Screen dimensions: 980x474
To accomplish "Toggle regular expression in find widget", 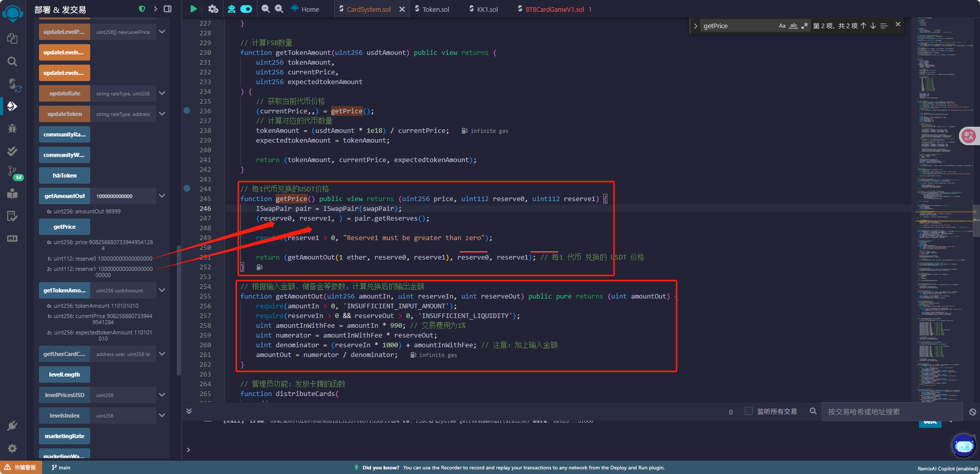I will (804, 26).
